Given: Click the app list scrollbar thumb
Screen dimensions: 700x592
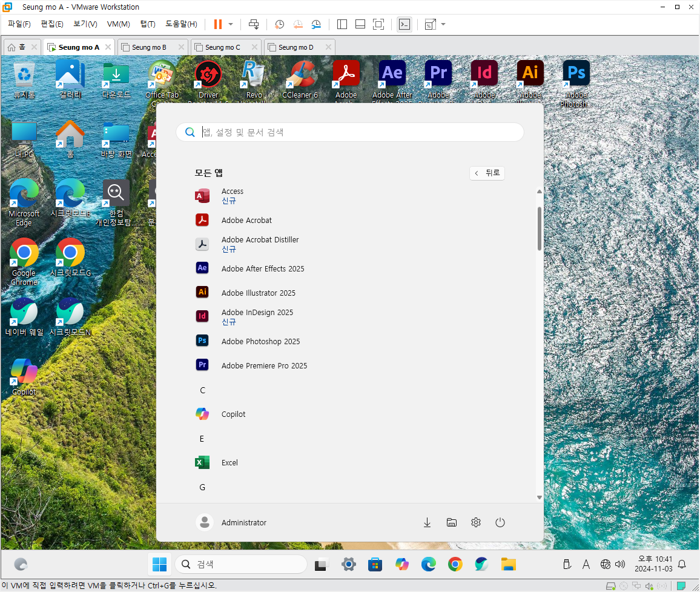Looking at the screenshot, I should [x=540, y=228].
